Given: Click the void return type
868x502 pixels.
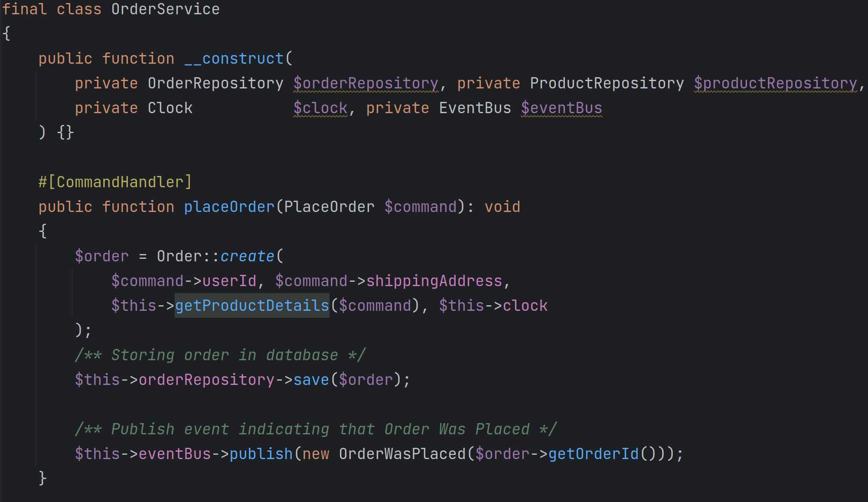Looking at the screenshot, I should pos(502,207).
